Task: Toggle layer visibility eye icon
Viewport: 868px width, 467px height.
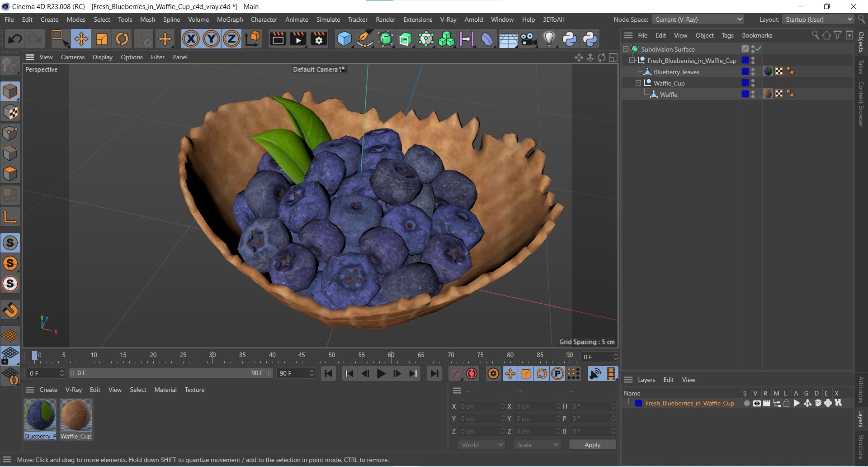Action: pyautogui.click(x=756, y=403)
